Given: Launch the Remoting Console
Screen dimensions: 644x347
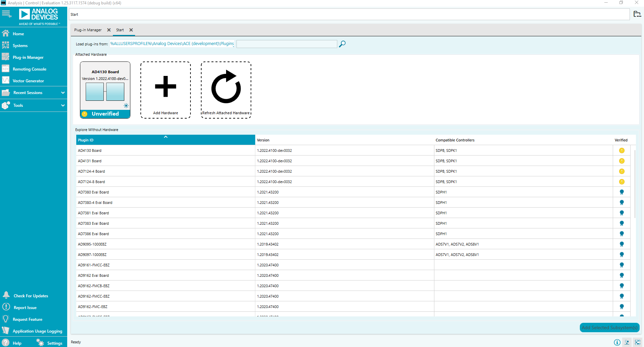Looking at the screenshot, I should (x=30, y=69).
